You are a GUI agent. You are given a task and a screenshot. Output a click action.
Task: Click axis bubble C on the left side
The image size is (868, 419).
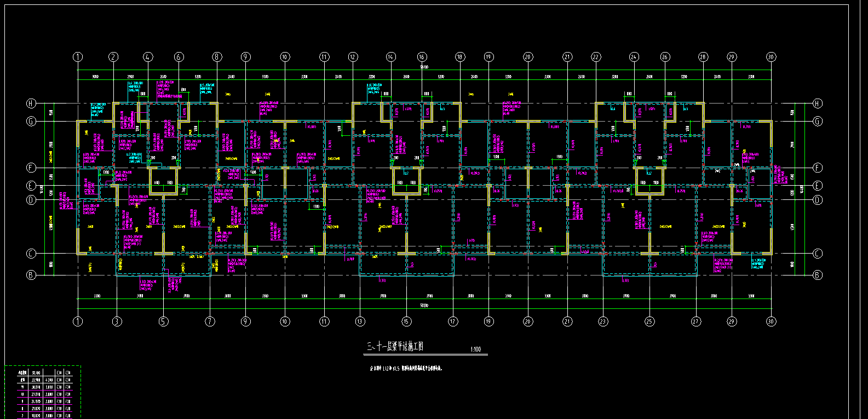[x=32, y=253]
